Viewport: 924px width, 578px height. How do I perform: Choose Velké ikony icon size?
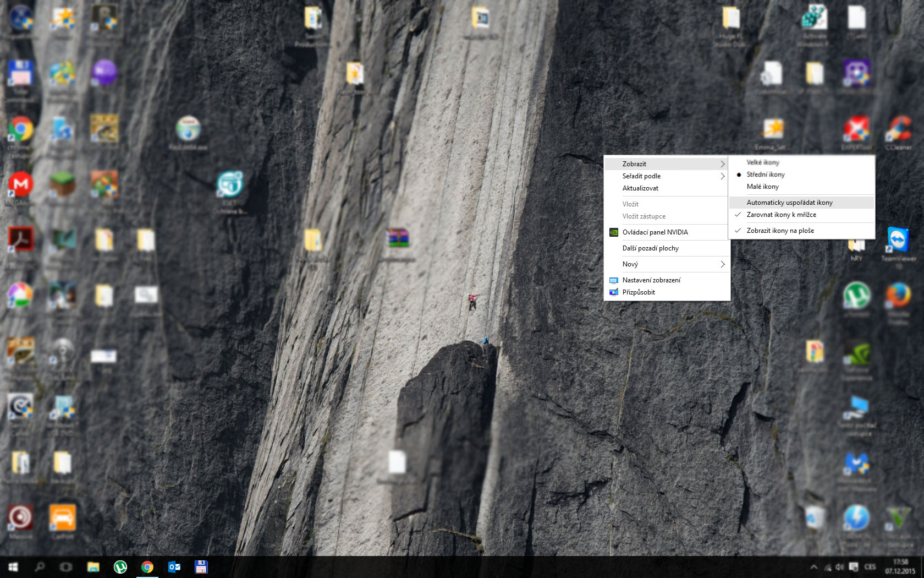point(762,162)
